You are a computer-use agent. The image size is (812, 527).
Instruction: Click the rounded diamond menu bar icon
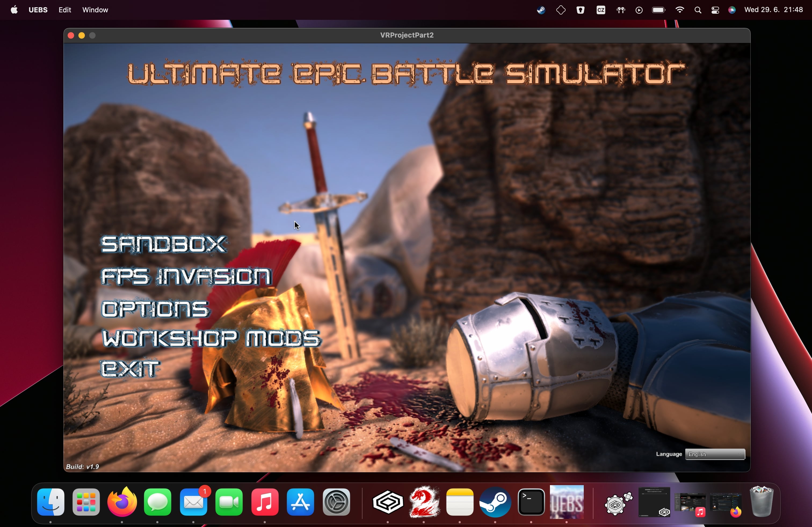[x=561, y=10]
